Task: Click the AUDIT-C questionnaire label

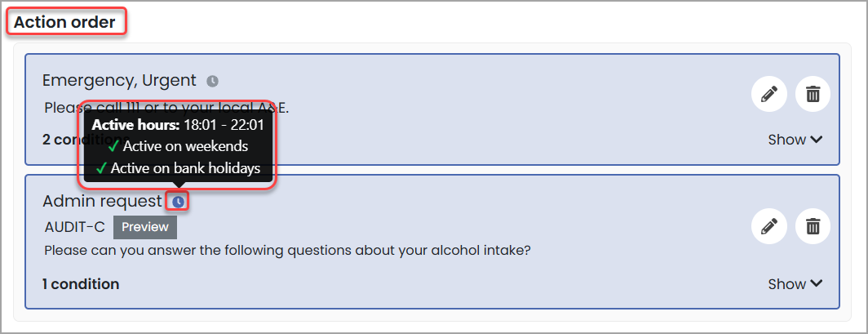Action: [74, 227]
